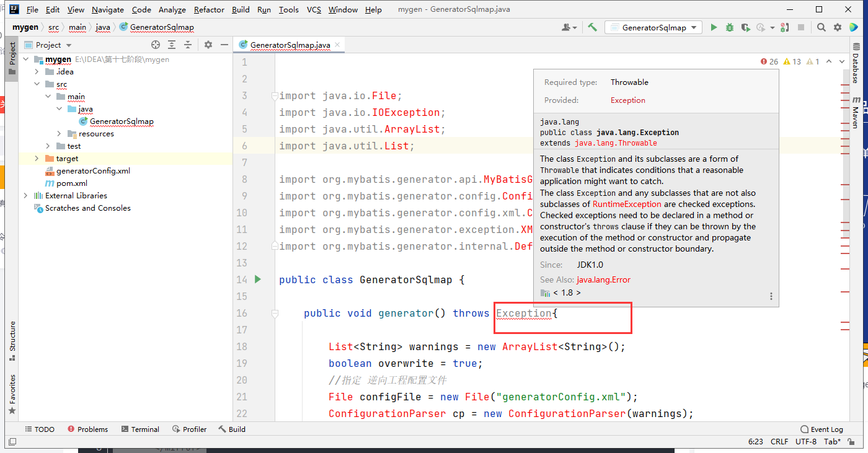Click Collapse All icon in Project panel

188,45
